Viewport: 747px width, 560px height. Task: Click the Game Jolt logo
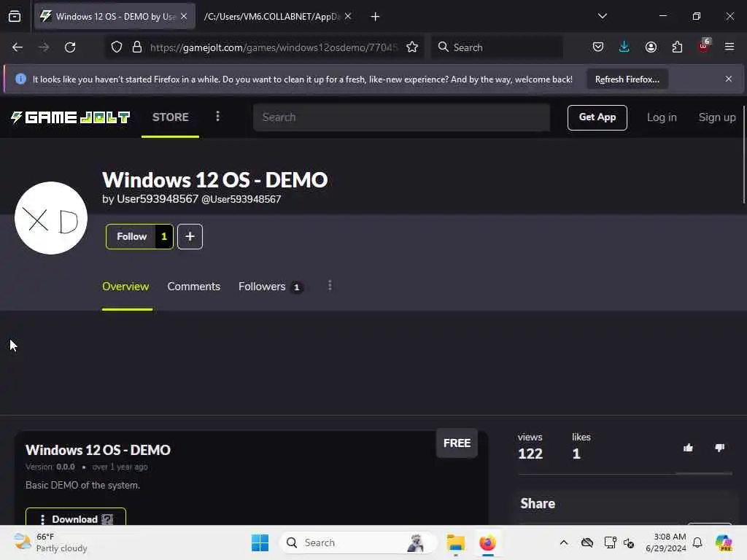pyautogui.click(x=71, y=117)
